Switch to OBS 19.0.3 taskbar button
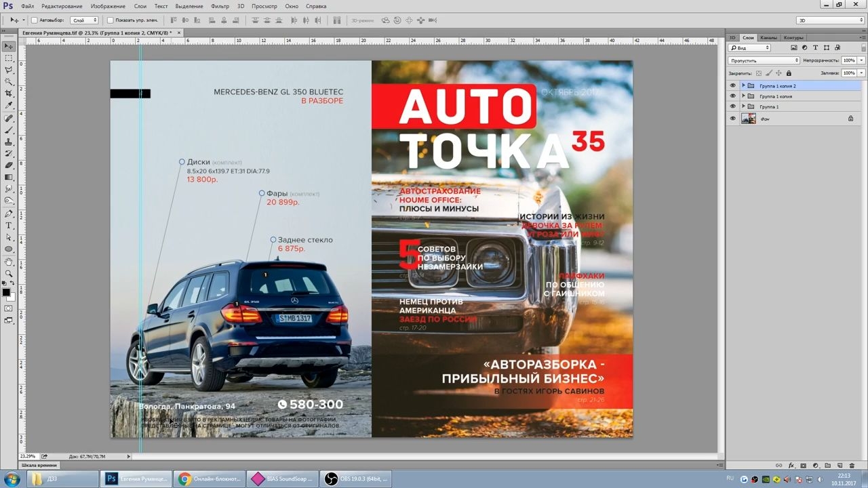 [x=355, y=479]
